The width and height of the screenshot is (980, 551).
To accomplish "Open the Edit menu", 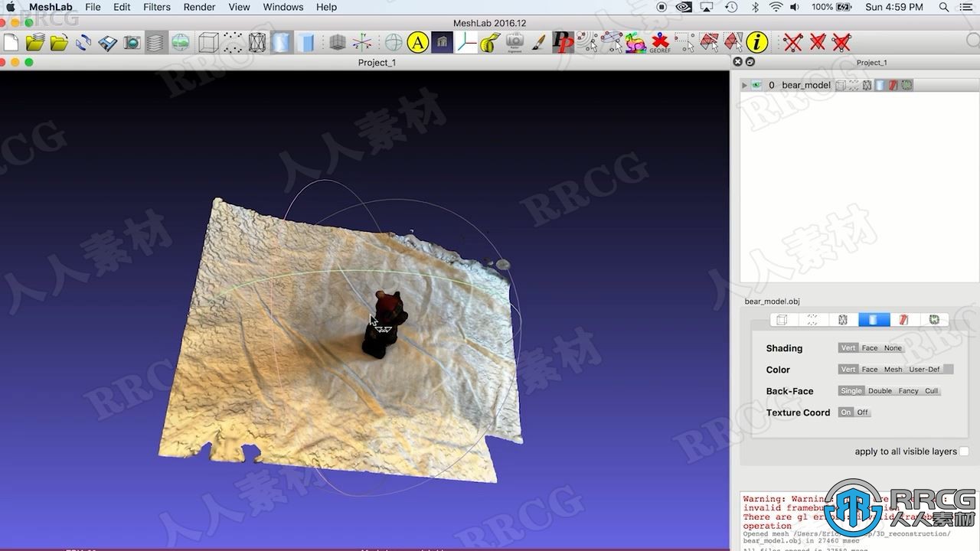I will [122, 7].
